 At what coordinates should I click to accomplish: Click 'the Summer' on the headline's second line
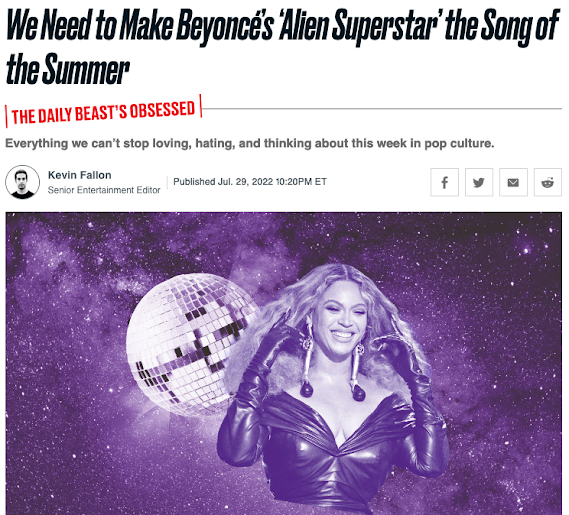pyautogui.click(x=67, y=68)
